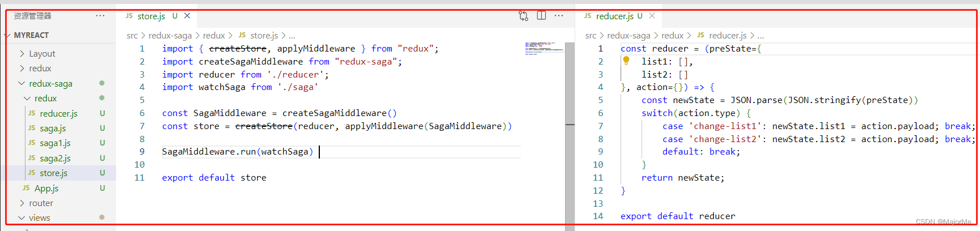Click the explorer panel title 资源管理器

[32, 16]
